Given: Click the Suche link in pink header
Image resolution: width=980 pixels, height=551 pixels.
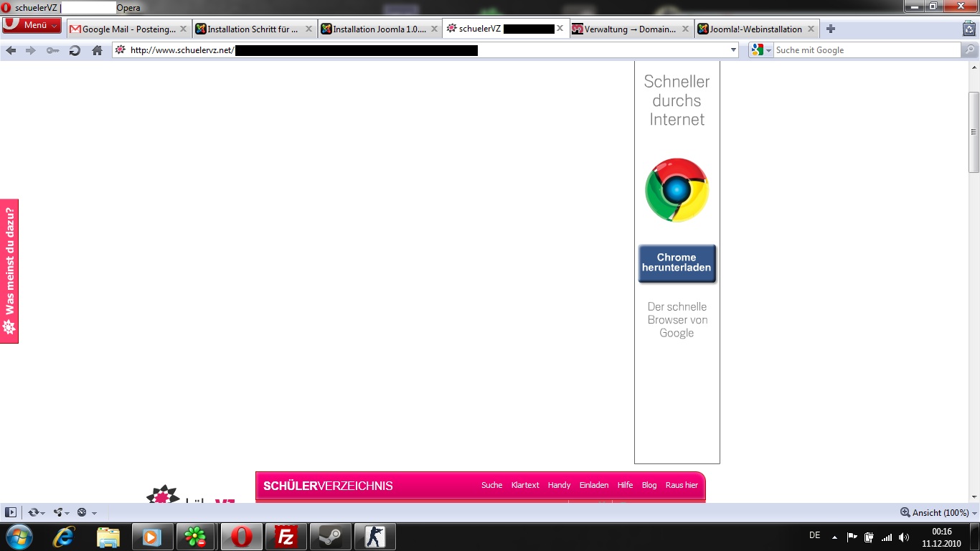Looking at the screenshot, I should [x=491, y=485].
